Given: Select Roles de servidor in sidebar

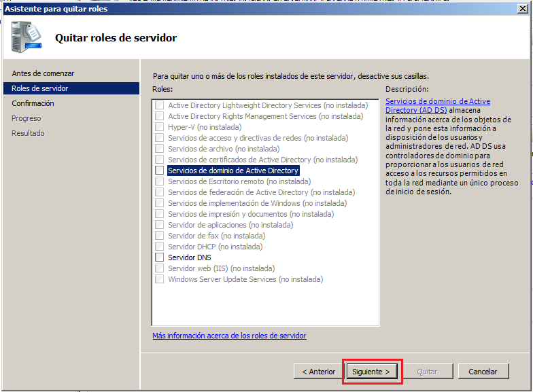Looking at the screenshot, I should (40, 88).
